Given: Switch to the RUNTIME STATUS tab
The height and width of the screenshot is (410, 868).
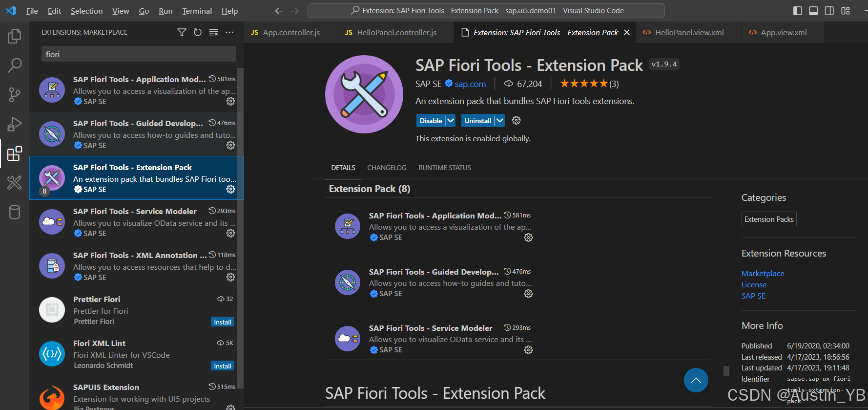Looking at the screenshot, I should 445,168.
